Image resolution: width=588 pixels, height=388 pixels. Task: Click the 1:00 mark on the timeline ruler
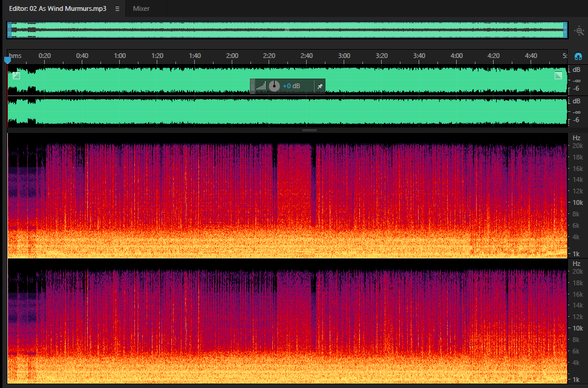coord(120,56)
